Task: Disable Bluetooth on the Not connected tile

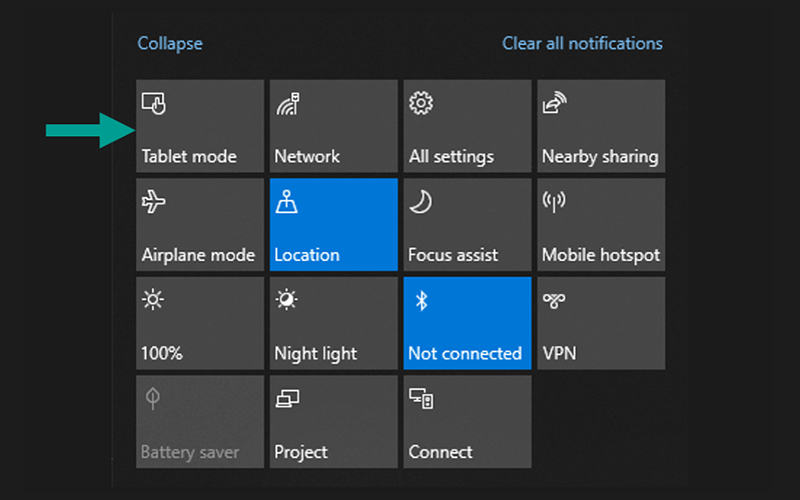Action: 467,323
